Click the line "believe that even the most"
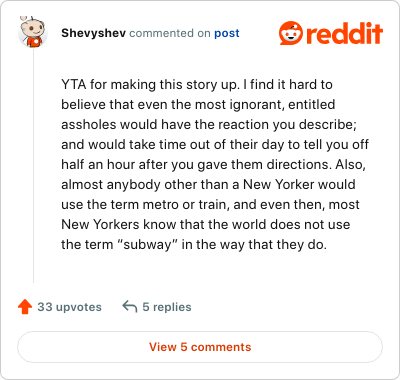This screenshot has height=380, width=400. (198, 104)
